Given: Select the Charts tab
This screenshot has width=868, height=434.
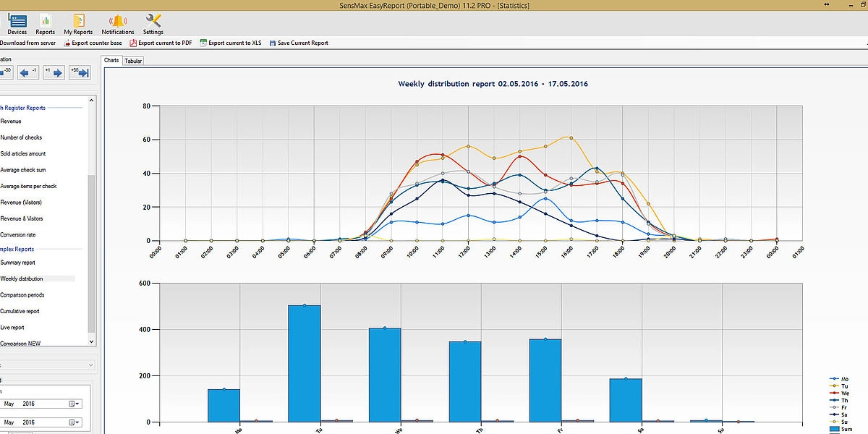Looking at the screenshot, I should tap(111, 61).
